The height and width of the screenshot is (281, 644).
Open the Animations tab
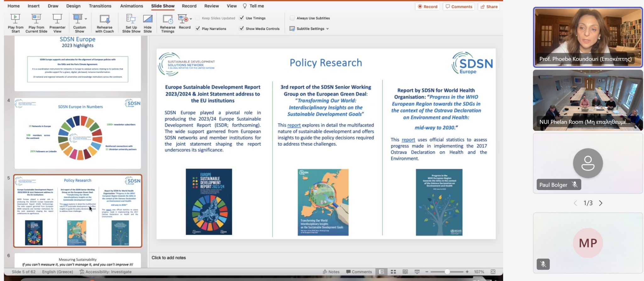(x=131, y=6)
